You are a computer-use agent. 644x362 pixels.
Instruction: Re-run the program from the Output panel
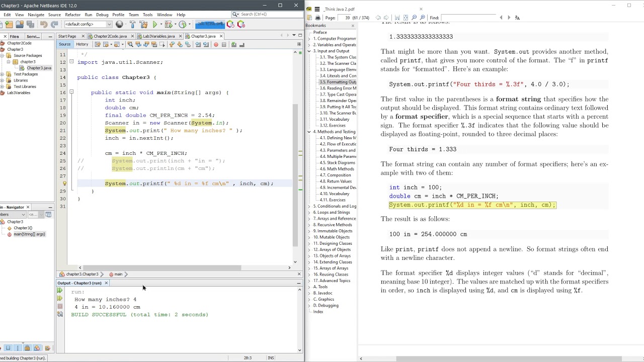click(60, 291)
